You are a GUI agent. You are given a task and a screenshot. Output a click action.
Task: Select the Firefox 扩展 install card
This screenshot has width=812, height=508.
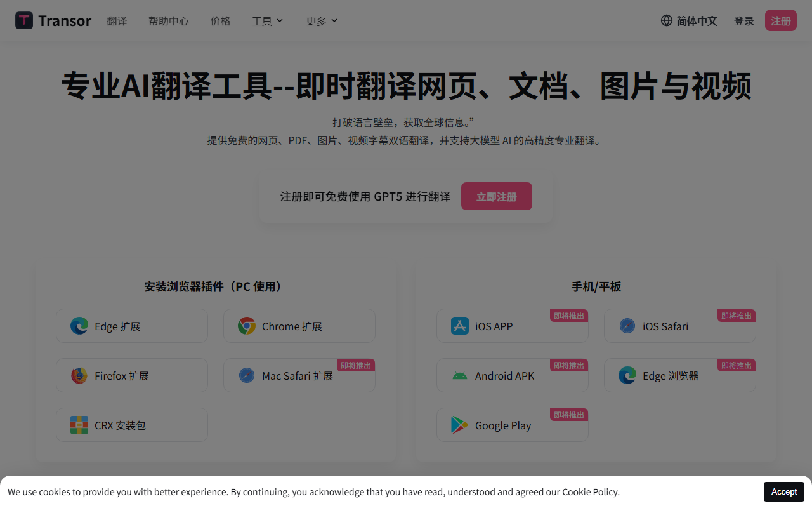pyautogui.click(x=132, y=375)
